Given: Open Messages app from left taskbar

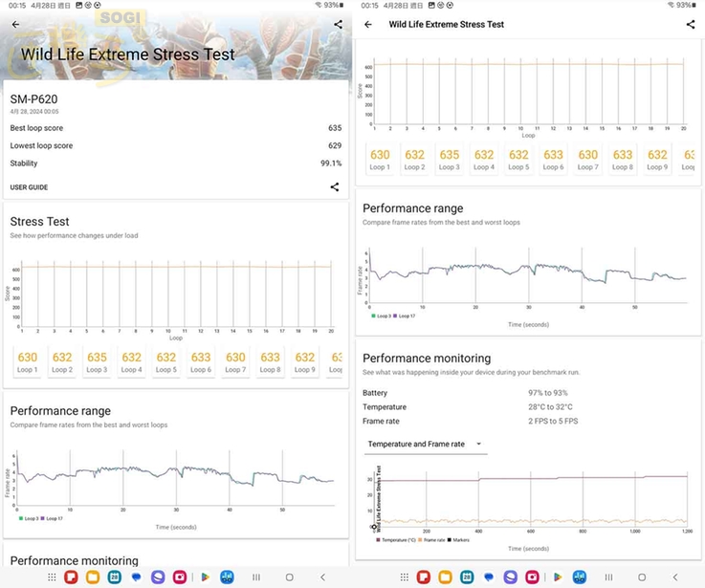Looking at the screenshot, I should [x=136, y=577].
